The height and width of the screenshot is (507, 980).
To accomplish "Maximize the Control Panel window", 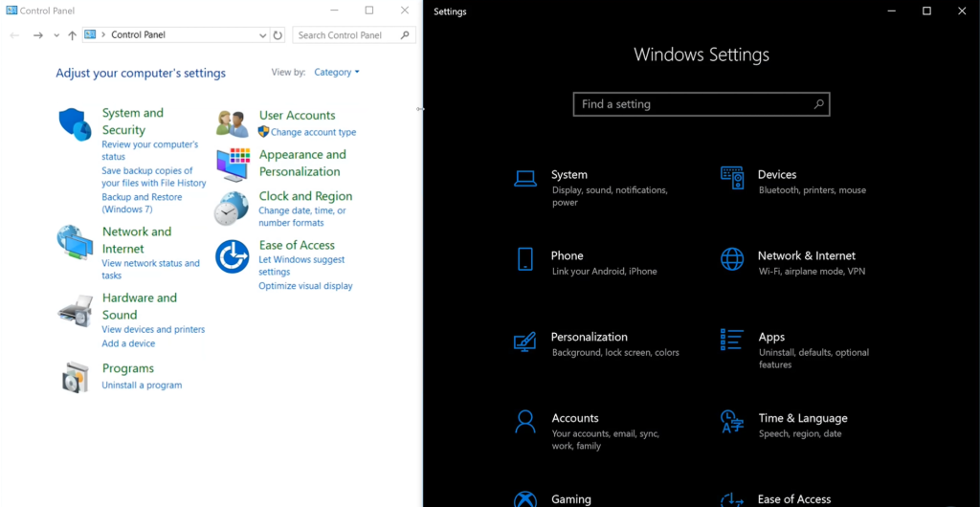I will [369, 11].
